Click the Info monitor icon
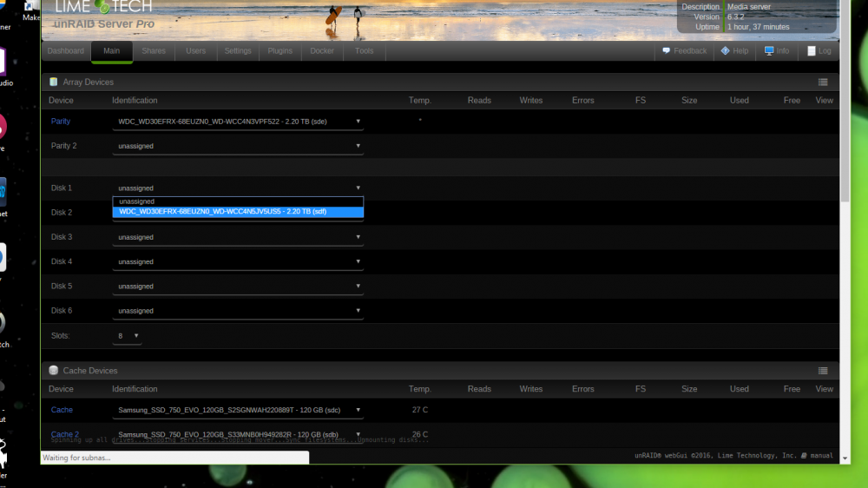This screenshot has height=488, width=868. tap(769, 50)
